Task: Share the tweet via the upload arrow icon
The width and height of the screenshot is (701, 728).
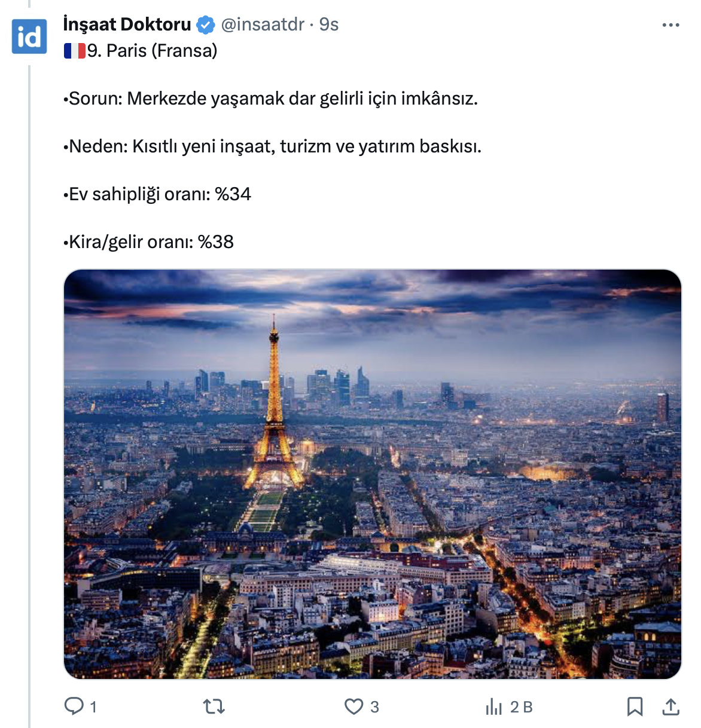Action: click(x=671, y=706)
